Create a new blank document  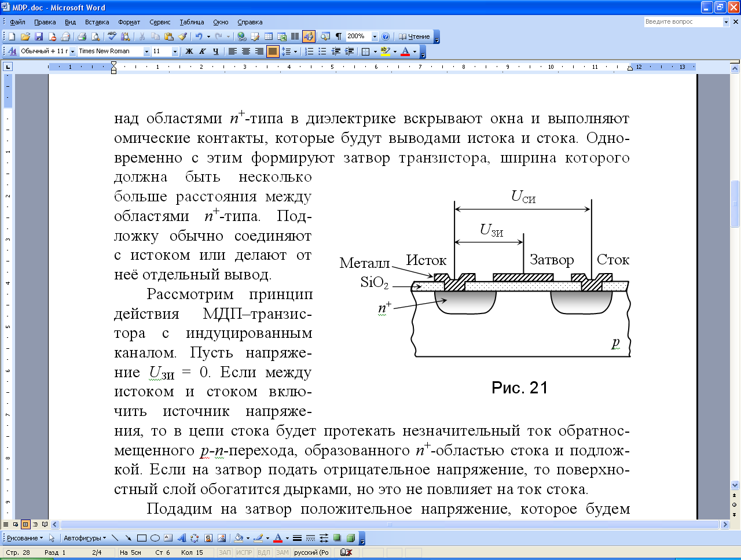click(x=12, y=36)
